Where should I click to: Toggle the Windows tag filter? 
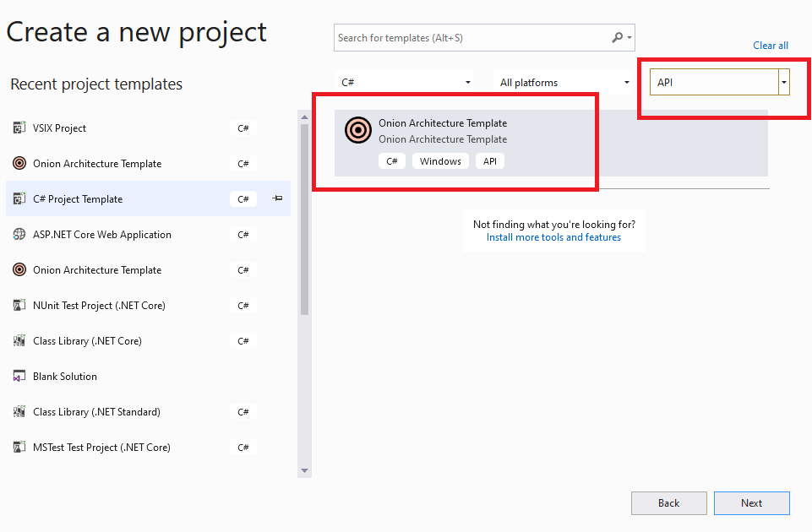coord(439,160)
